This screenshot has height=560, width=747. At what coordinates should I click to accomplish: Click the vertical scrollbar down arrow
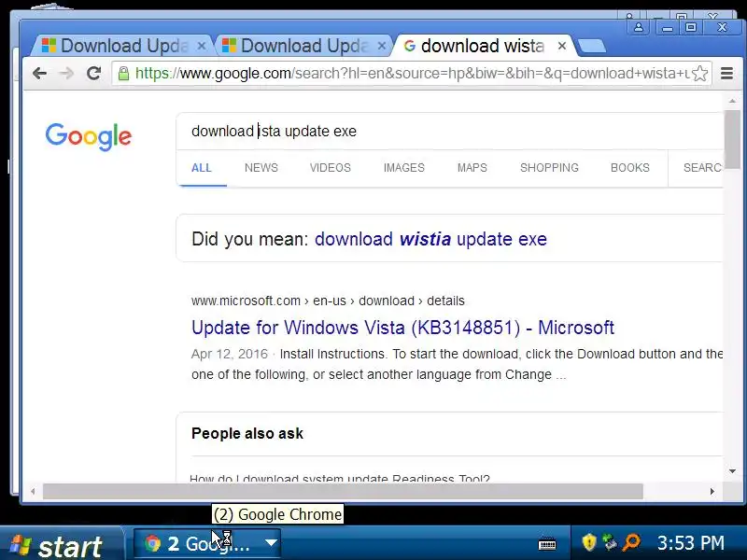click(x=732, y=471)
